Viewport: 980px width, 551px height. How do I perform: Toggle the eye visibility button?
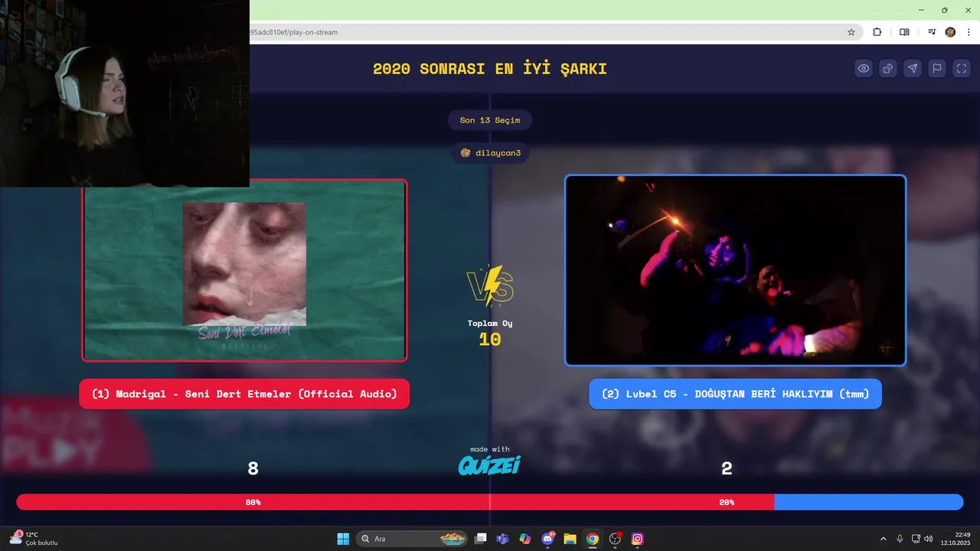864,68
